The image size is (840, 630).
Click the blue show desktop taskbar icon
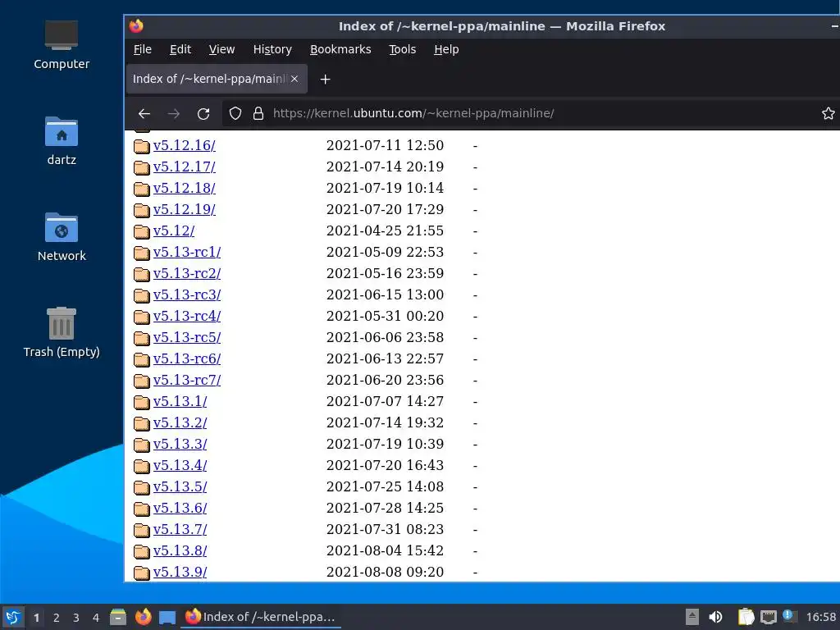click(167, 618)
